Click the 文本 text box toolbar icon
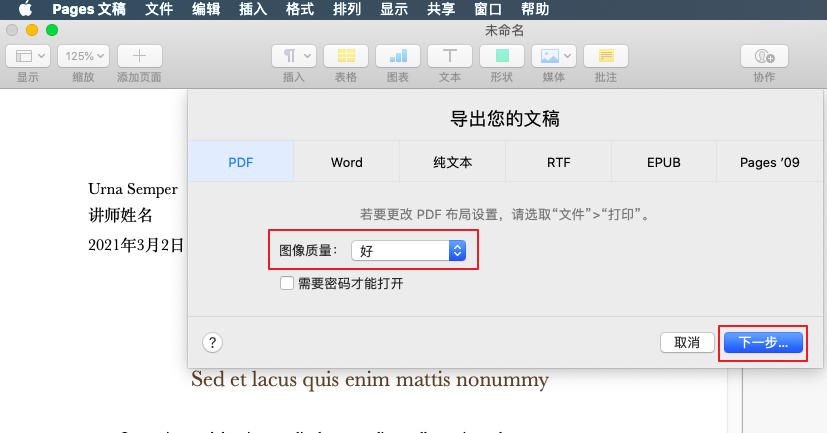This screenshot has width=827, height=433. (x=449, y=56)
